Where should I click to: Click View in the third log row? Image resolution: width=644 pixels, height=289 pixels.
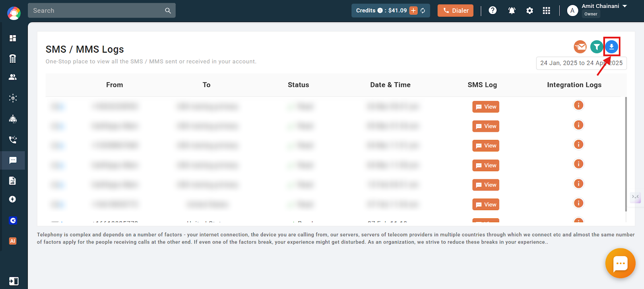coord(486,146)
